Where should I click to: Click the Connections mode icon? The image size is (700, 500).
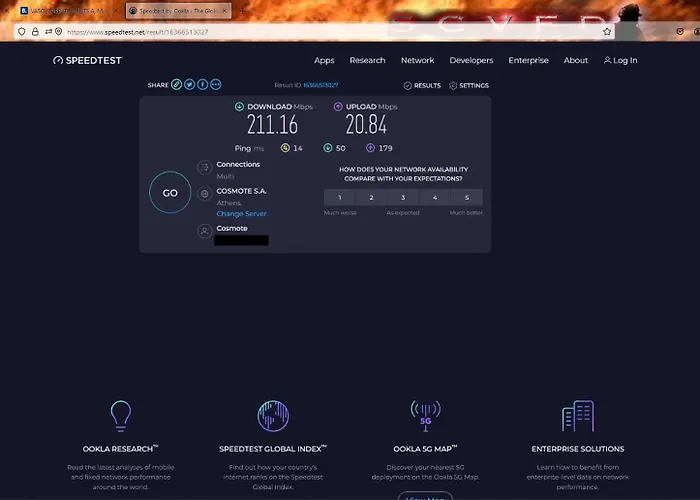[204, 167]
